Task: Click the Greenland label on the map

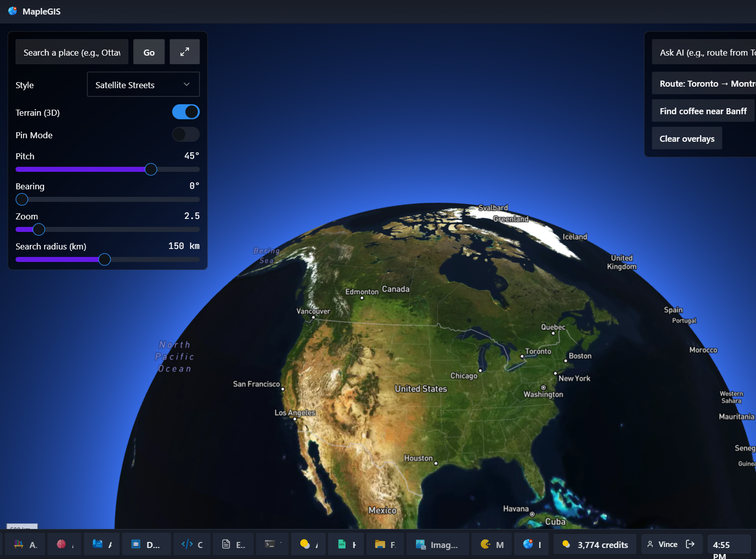Action: pos(510,219)
